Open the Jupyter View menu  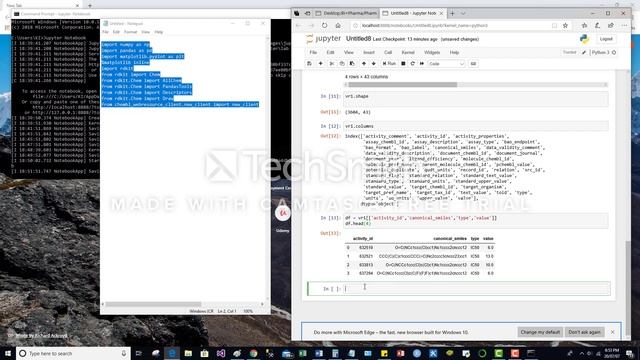pos(349,53)
